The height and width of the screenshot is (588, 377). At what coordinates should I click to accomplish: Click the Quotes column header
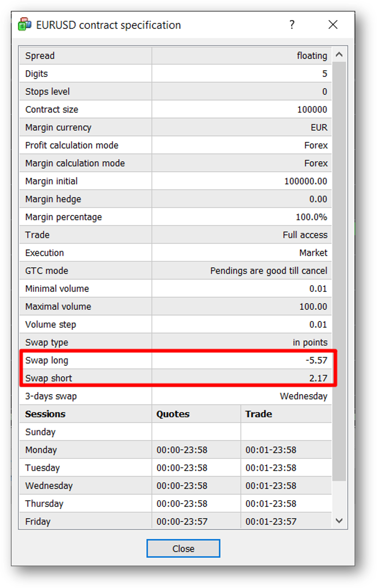coord(173,414)
